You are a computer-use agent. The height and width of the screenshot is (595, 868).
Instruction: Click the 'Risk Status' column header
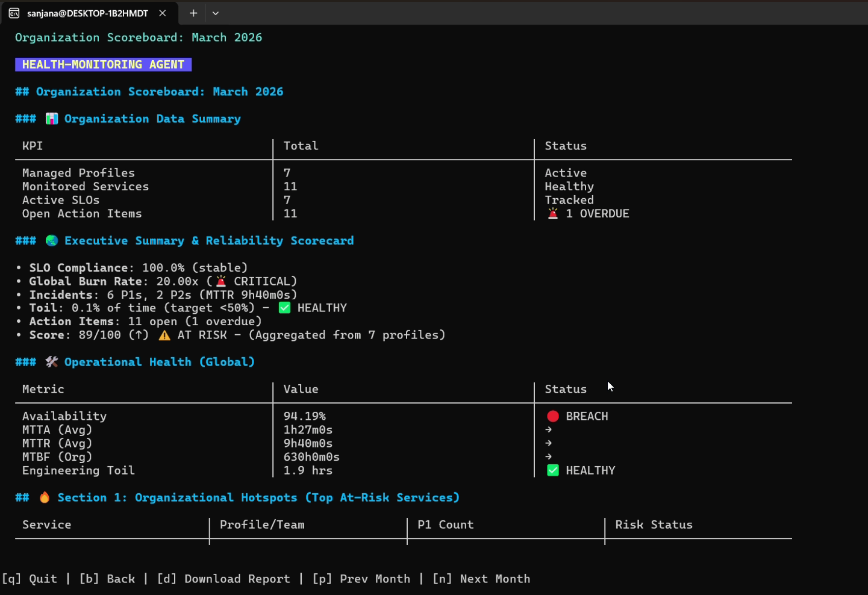click(x=654, y=525)
